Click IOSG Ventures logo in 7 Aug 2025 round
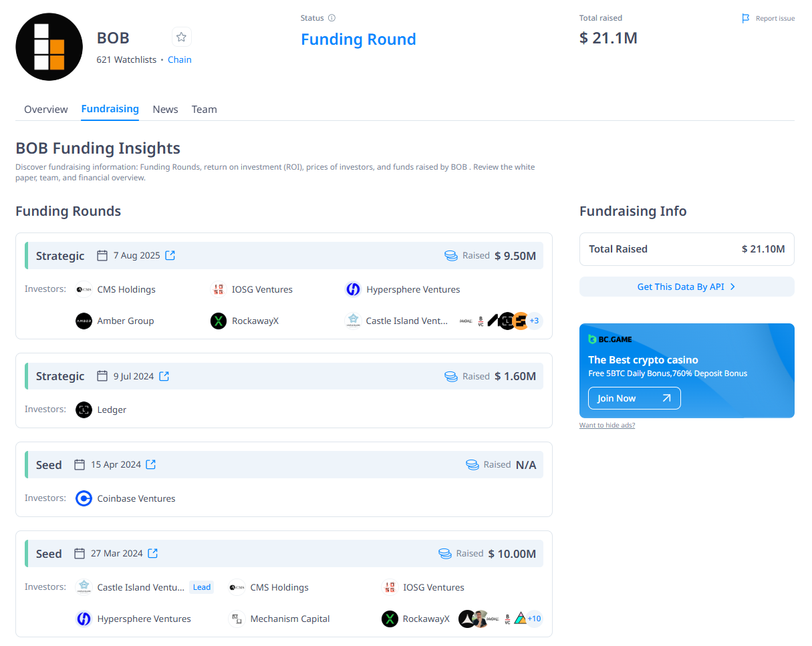This screenshot has height=646, width=812. (x=219, y=289)
